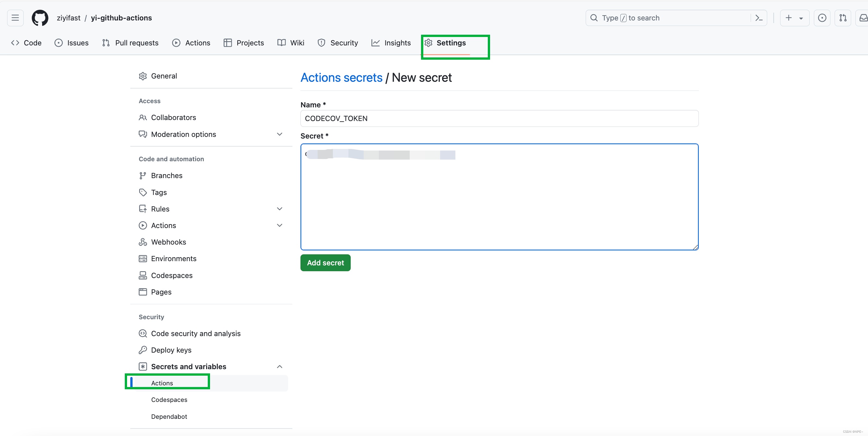868x436 pixels.
Task: Click the Add secret button
Action: pos(325,263)
